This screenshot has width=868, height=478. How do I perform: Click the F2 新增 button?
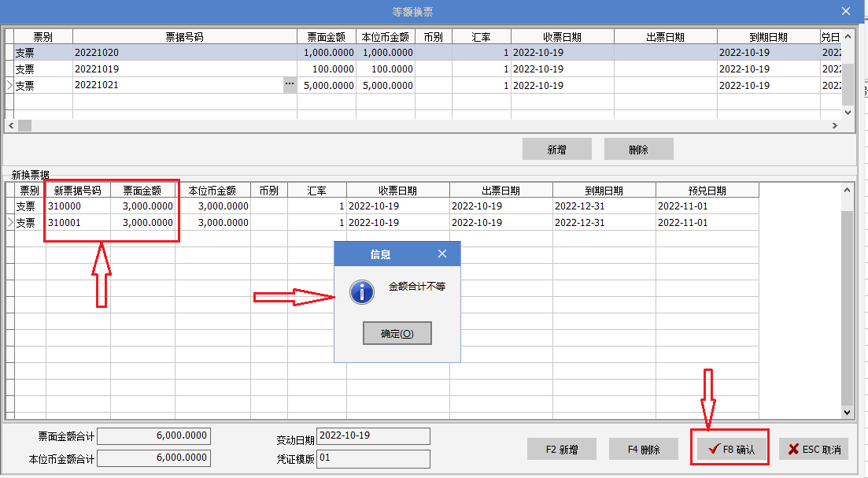(561, 449)
